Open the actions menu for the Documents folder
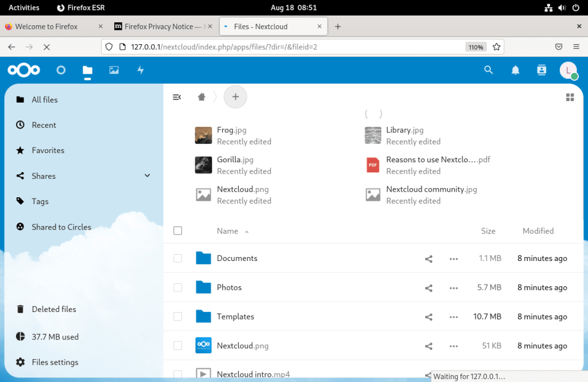 [454, 258]
